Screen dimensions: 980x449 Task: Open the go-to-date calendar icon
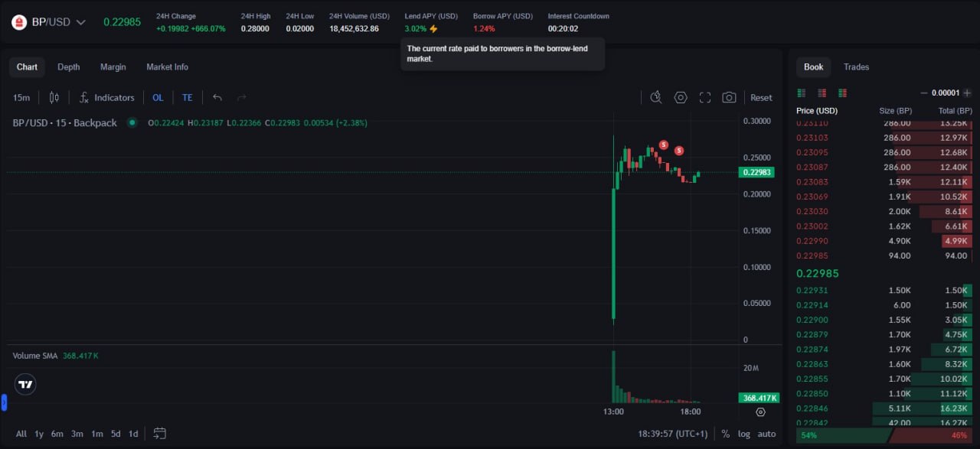pos(159,434)
